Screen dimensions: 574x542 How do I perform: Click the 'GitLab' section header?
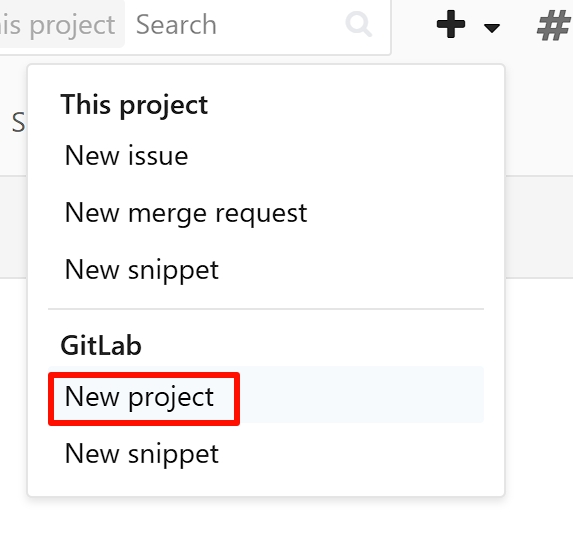101,345
